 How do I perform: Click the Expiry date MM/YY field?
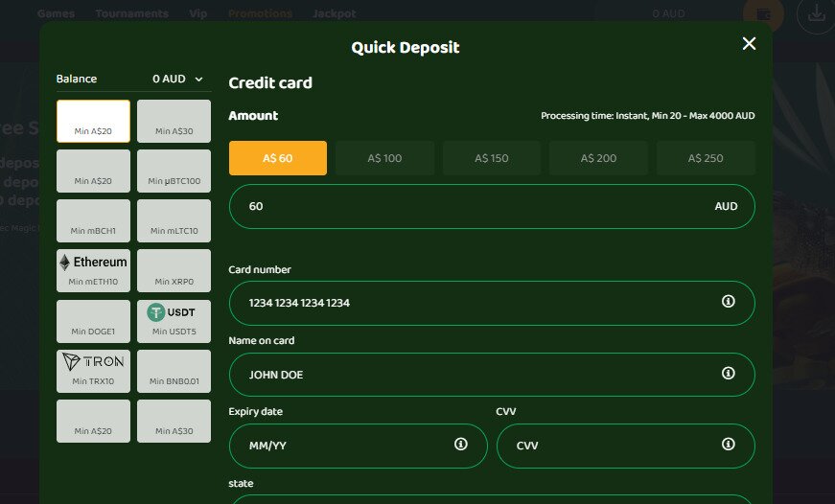pos(358,446)
